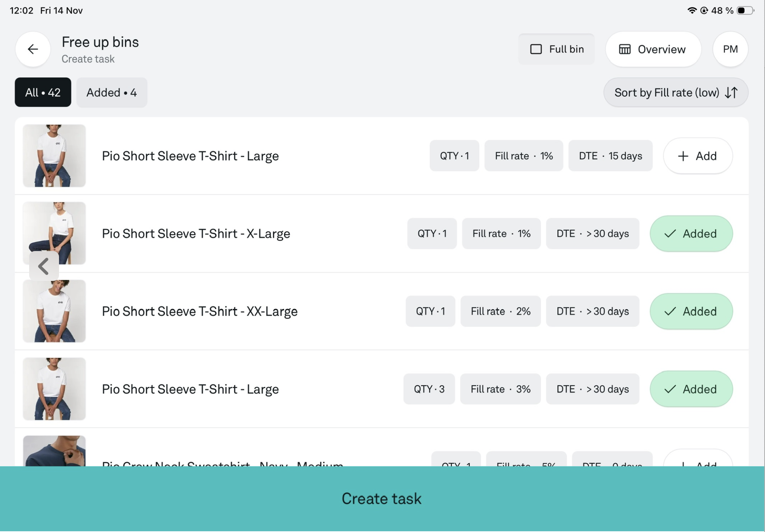Open the Overview table view

pyautogui.click(x=653, y=49)
